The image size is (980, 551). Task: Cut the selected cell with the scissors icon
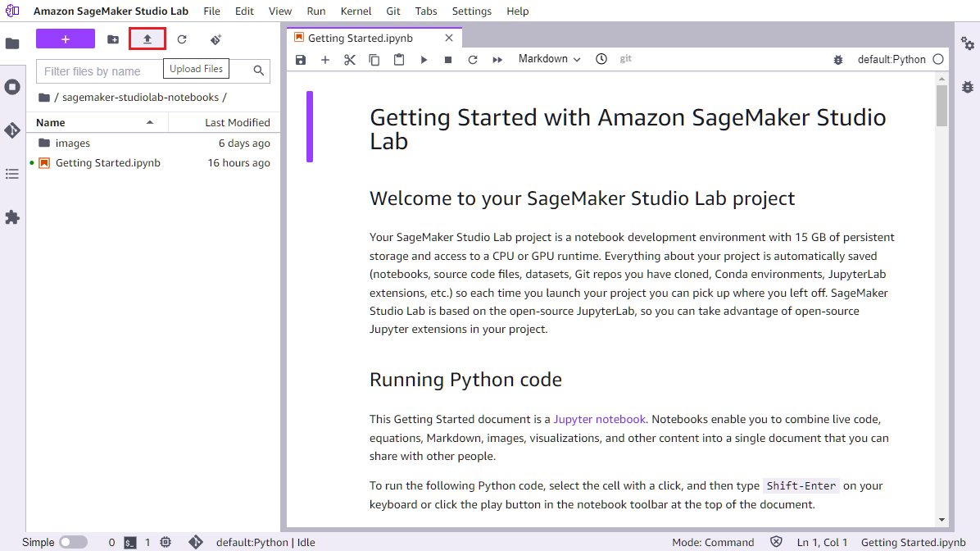pos(350,59)
